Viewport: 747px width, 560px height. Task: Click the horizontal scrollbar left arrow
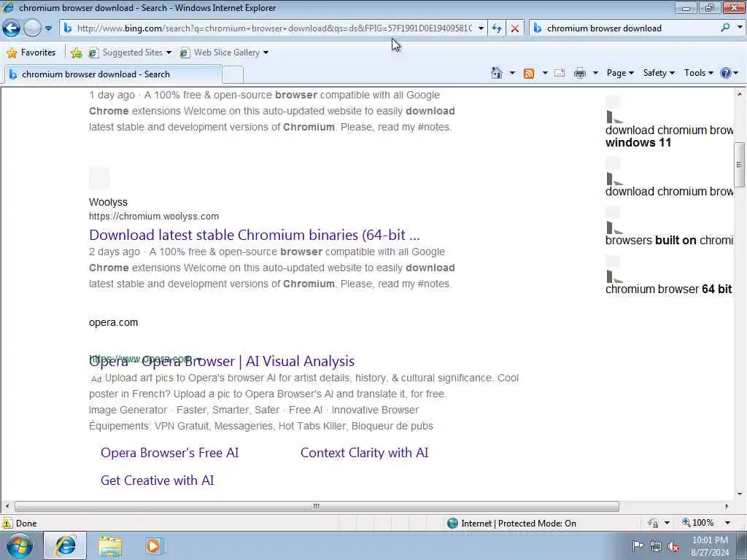tap(7, 506)
